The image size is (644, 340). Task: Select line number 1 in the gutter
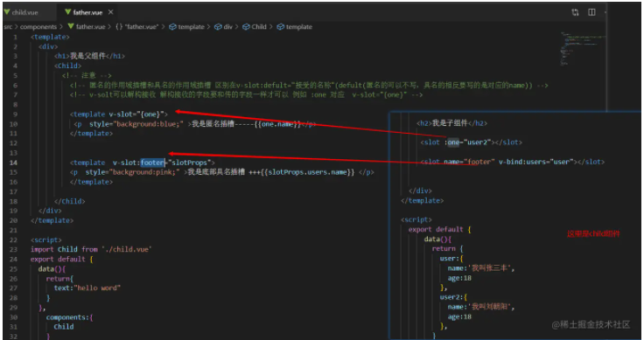(x=15, y=37)
